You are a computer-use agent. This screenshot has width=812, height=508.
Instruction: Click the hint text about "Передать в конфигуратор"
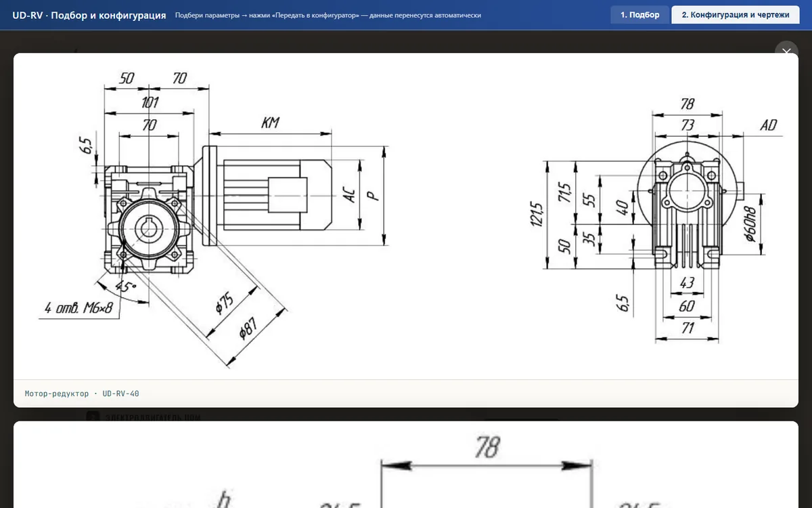tap(328, 15)
